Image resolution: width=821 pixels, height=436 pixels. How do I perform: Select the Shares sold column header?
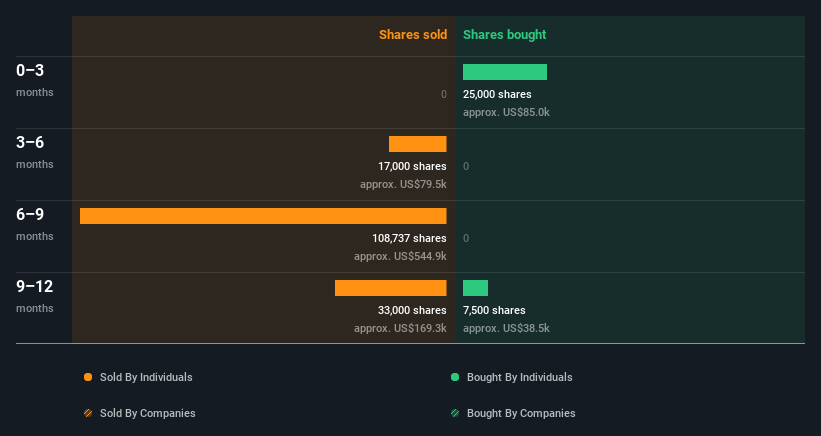coord(413,35)
